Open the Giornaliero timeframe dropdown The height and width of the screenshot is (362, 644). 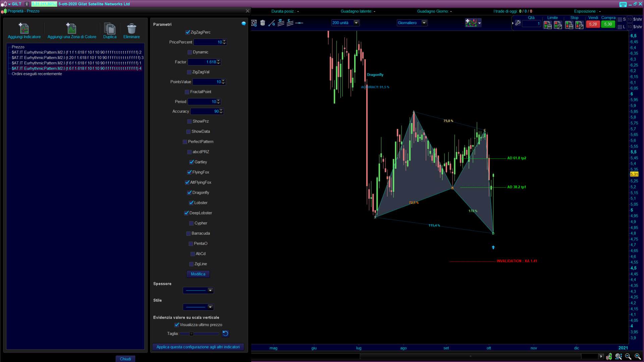(424, 23)
